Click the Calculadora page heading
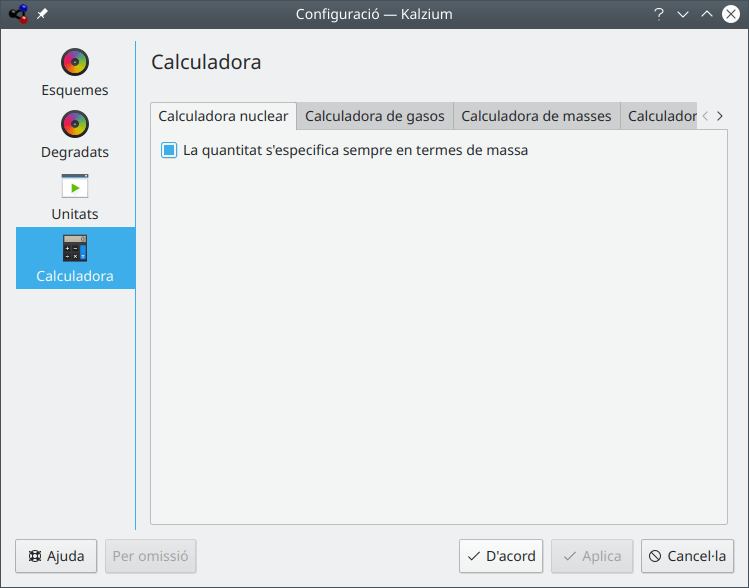The height and width of the screenshot is (588, 749). [206, 62]
